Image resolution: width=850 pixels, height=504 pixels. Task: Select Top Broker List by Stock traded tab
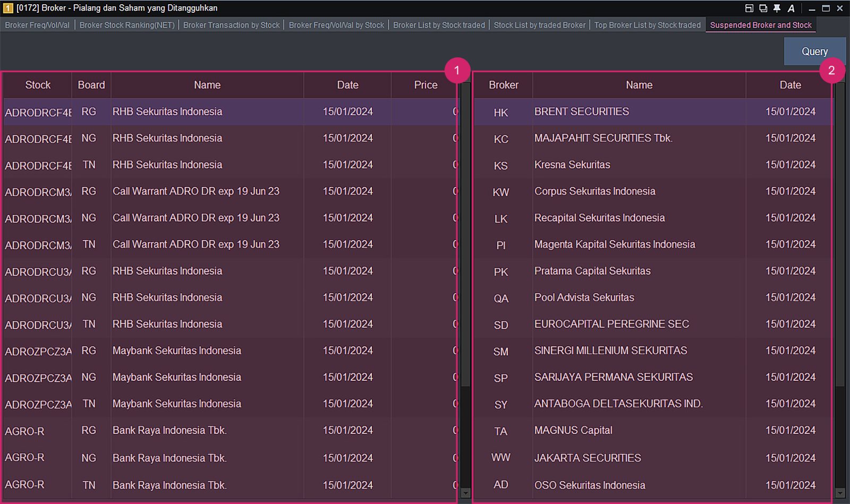(x=648, y=24)
